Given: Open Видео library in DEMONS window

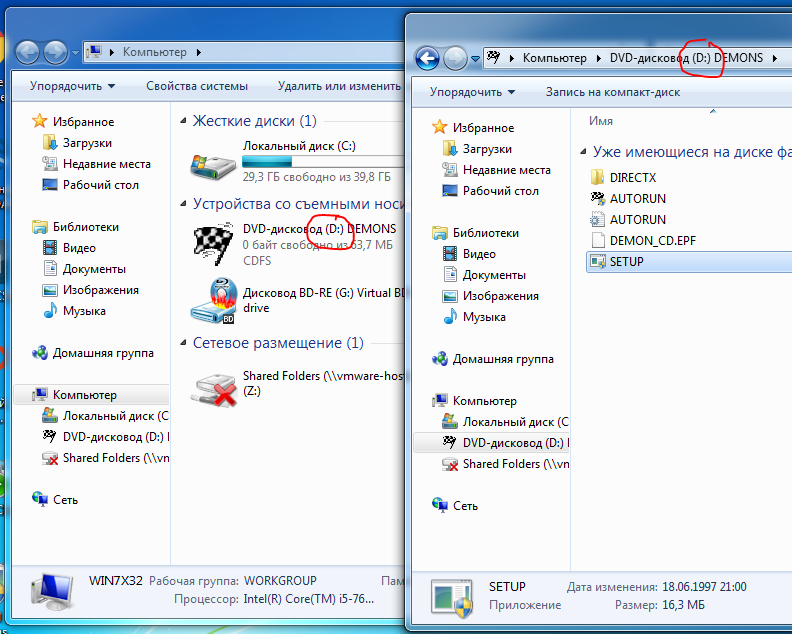Looking at the screenshot, I should pyautogui.click(x=479, y=254).
